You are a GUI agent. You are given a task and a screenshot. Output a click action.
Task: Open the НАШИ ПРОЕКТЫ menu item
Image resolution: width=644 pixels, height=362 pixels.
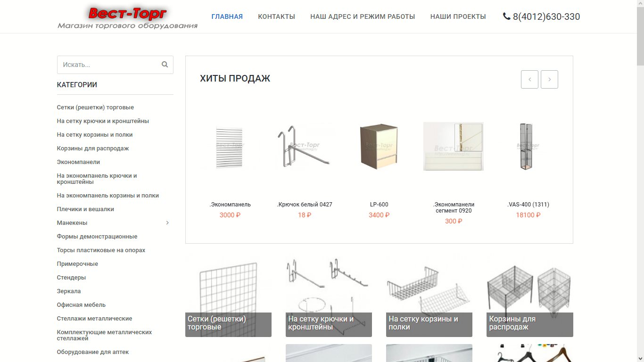pos(458,16)
